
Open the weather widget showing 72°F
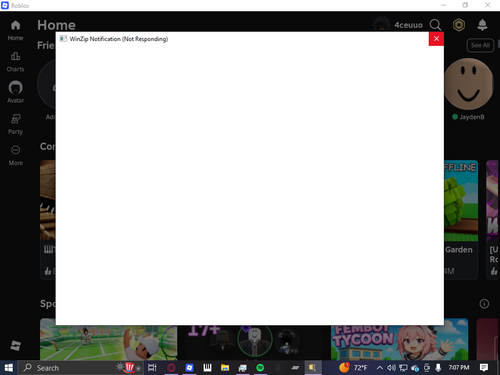353,367
